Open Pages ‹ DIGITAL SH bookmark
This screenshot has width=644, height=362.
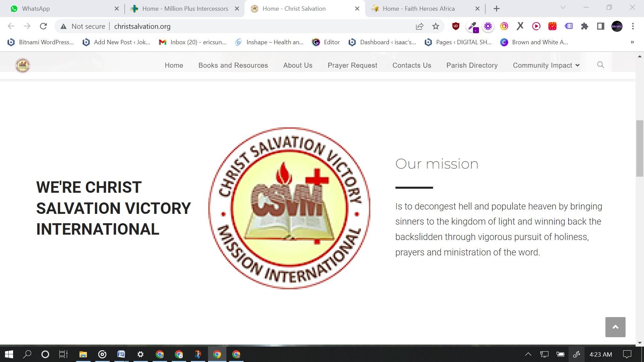458,42
